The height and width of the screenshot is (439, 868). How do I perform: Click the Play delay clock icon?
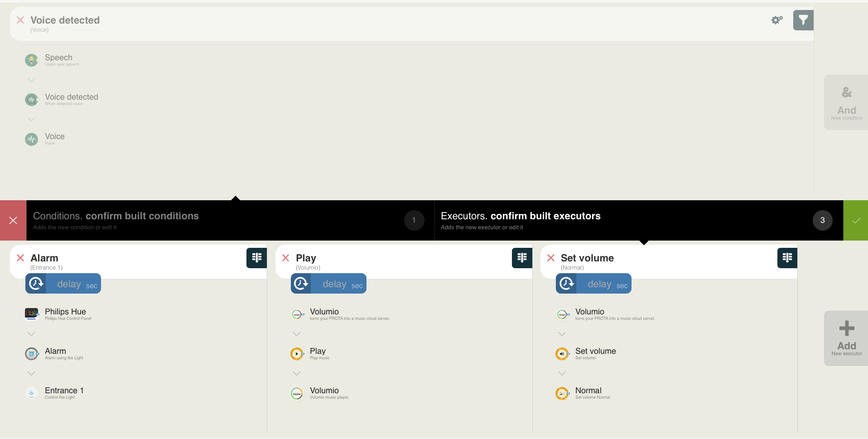coord(301,284)
